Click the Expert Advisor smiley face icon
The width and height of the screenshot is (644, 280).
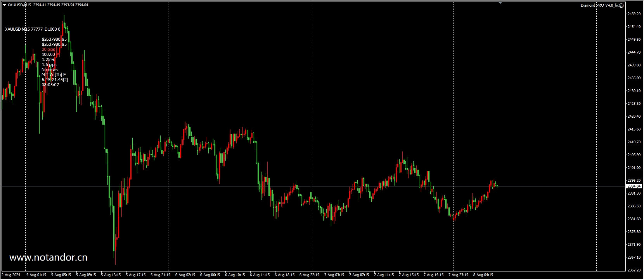pos(621,5)
